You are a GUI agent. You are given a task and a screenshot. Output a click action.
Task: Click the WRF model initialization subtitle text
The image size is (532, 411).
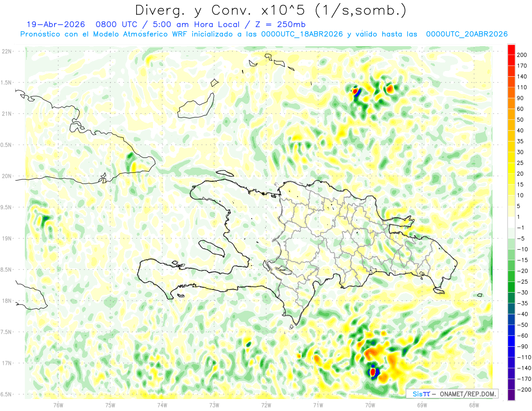[264, 34]
